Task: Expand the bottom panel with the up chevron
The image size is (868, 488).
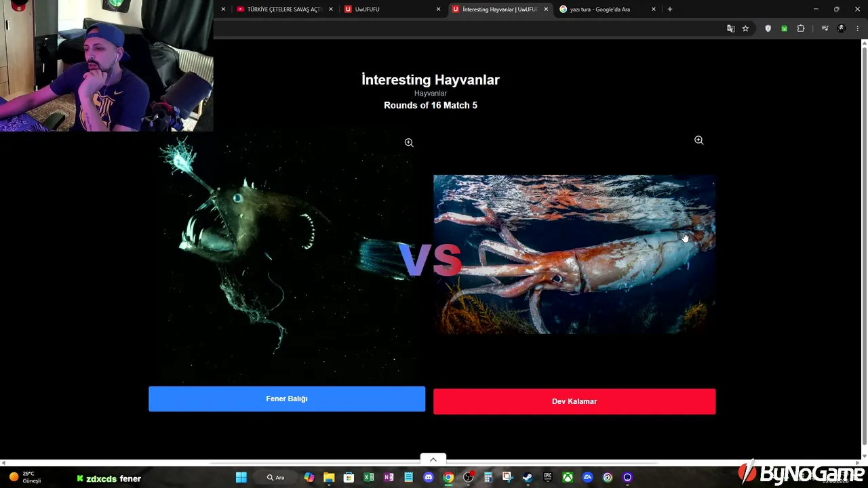Action: pos(433,460)
